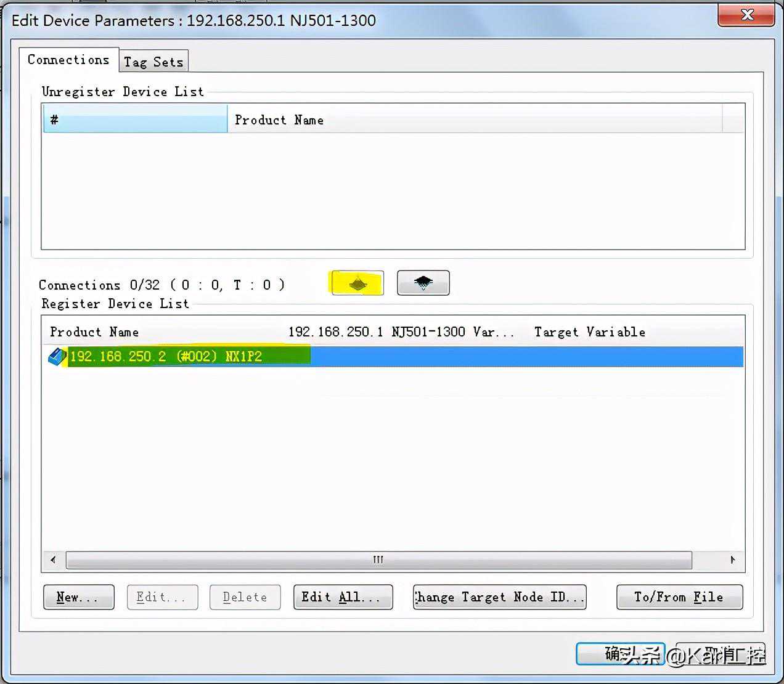Click the yellow-highlighted up arrow button
784x684 pixels.
[357, 283]
